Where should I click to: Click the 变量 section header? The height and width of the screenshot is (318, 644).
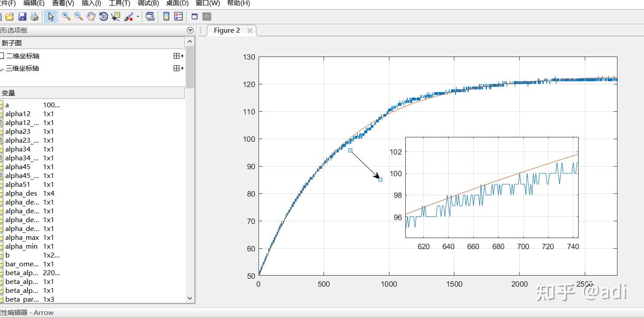point(92,93)
